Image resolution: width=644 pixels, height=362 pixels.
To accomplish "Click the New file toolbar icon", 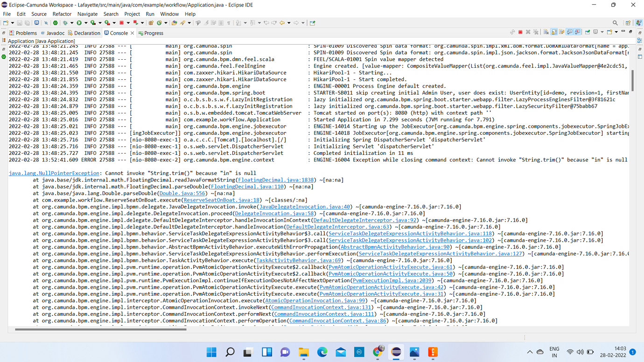I will 5,23.
